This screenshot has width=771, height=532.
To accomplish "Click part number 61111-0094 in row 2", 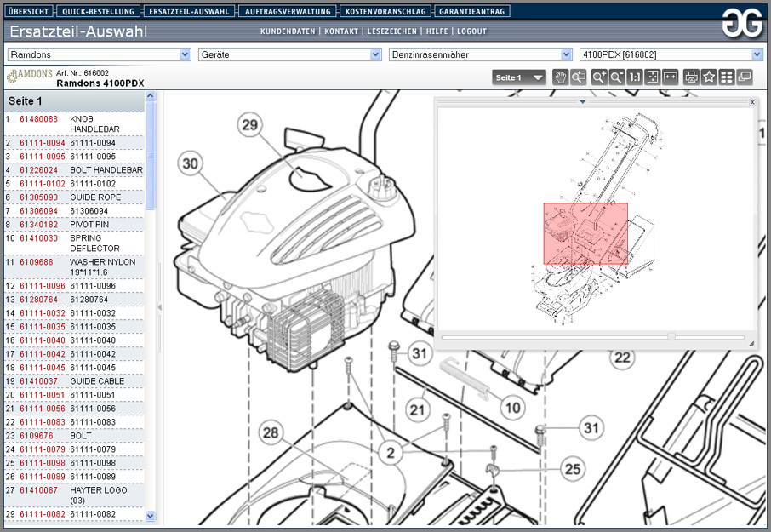I will coord(43,143).
